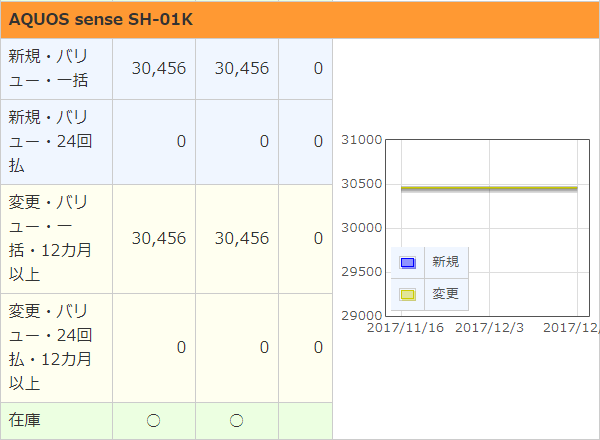Select the 変更・バリュー・一括・12カ月以上 row label

pyautogui.click(x=50, y=239)
